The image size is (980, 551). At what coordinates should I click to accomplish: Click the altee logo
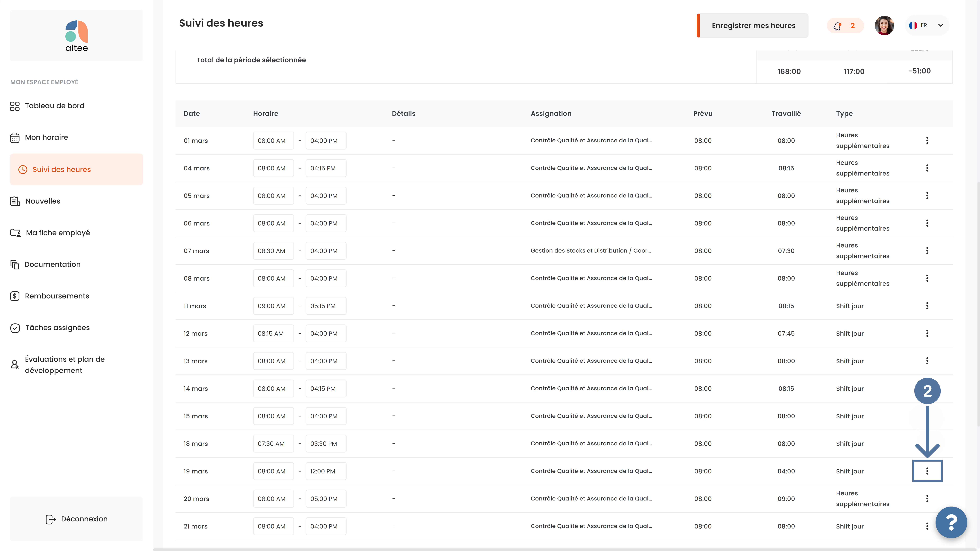click(76, 36)
